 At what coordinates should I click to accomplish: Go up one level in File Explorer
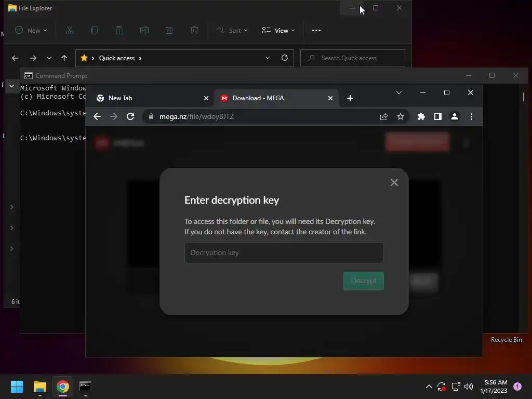tap(64, 58)
